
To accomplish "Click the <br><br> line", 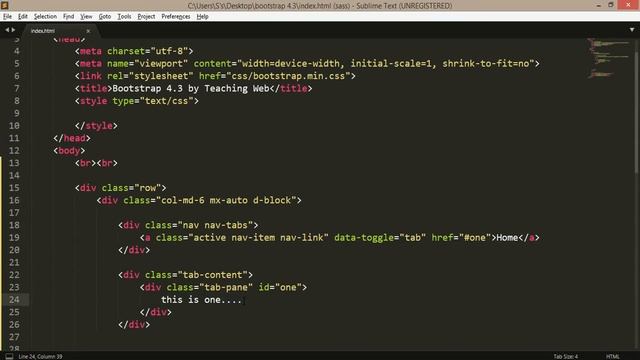I will point(96,163).
